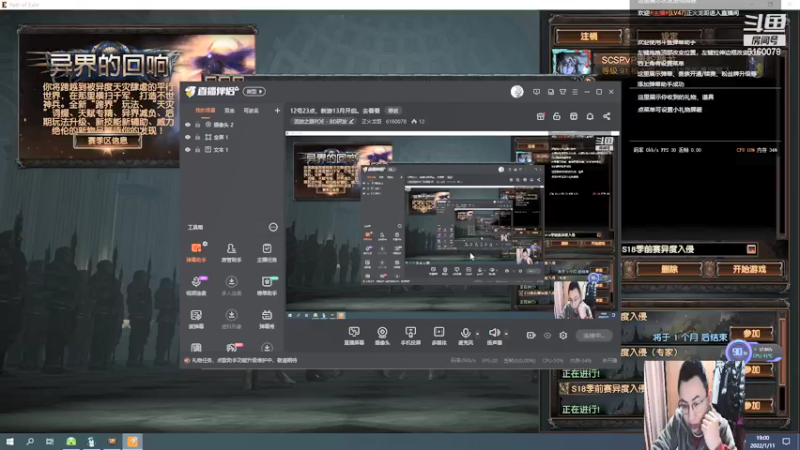The width and height of the screenshot is (800, 450).
Task: Expand microphone options arrow
Action: pos(478,334)
